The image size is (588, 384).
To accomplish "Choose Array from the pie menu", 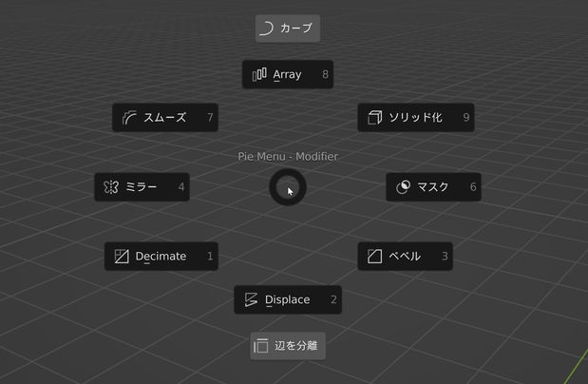I will [288, 74].
